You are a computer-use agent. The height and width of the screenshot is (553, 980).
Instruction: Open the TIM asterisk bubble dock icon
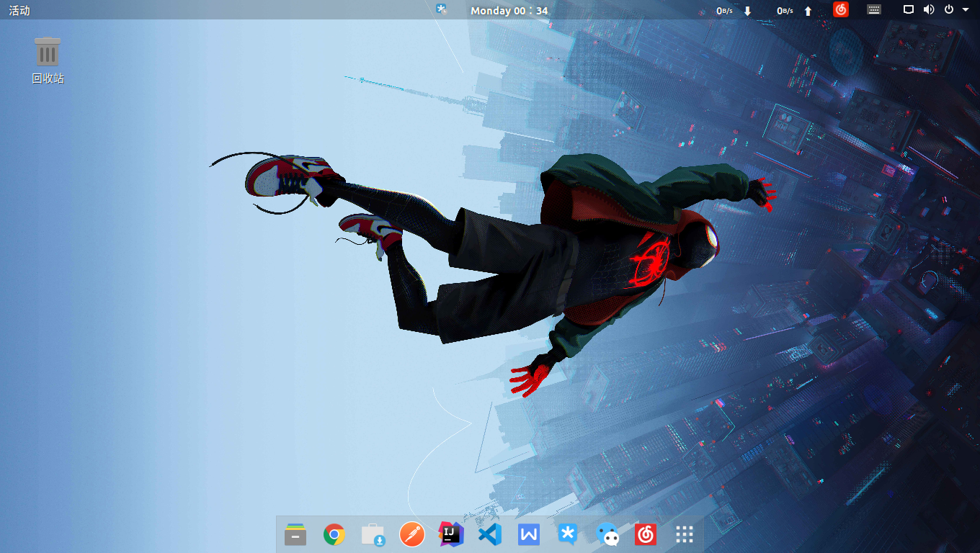[568, 535]
